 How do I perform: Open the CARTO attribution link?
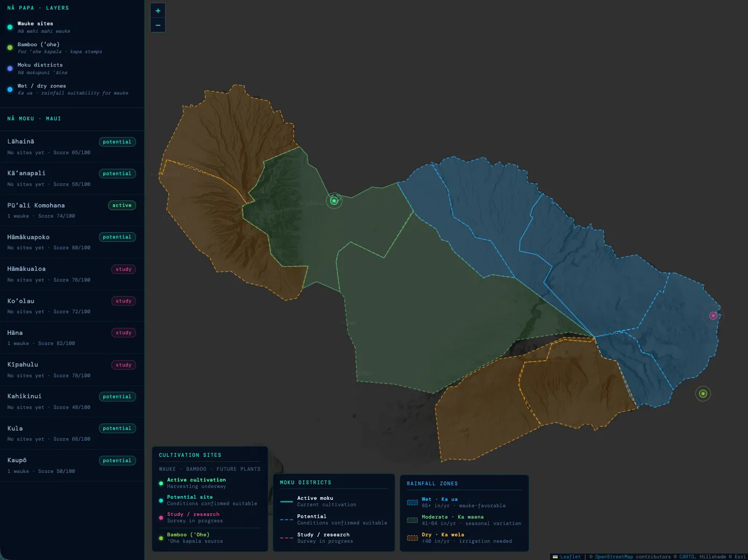pyautogui.click(x=687, y=557)
